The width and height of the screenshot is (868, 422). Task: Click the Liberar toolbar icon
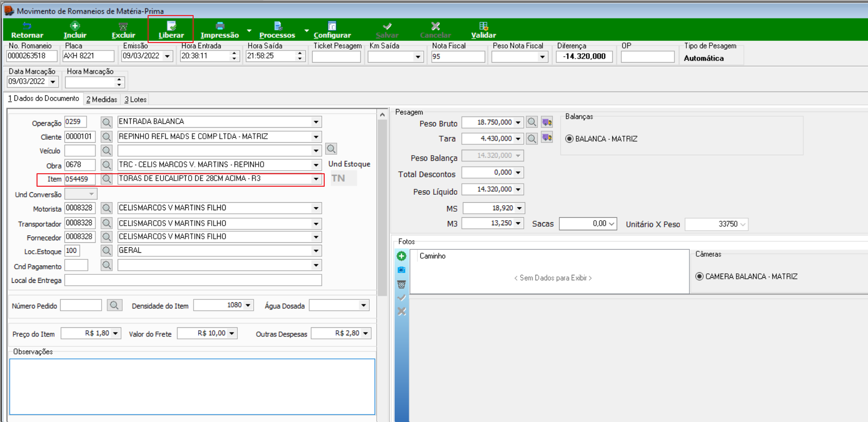pyautogui.click(x=171, y=26)
